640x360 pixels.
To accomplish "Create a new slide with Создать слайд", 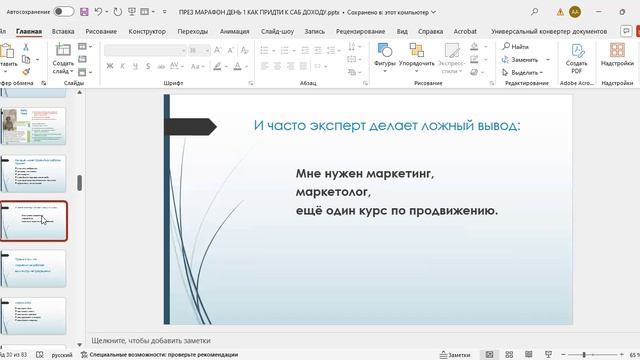I will click(63, 59).
